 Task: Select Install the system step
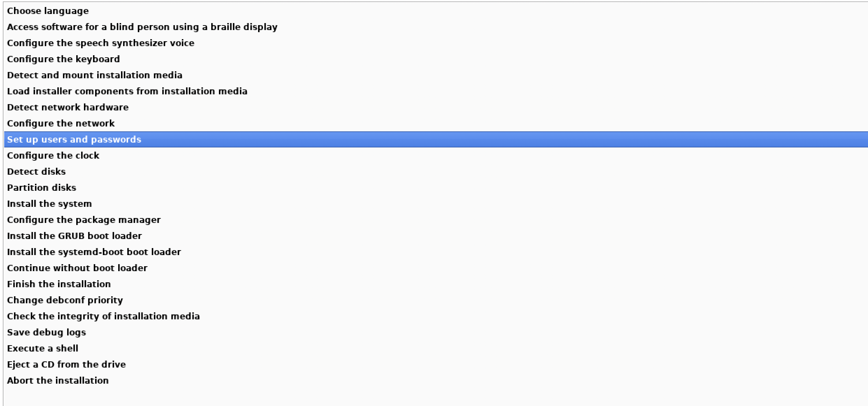point(49,204)
